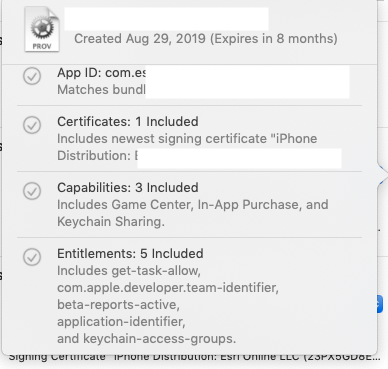
Task: Click the popover arrow on the right edge
Action: (x=382, y=174)
